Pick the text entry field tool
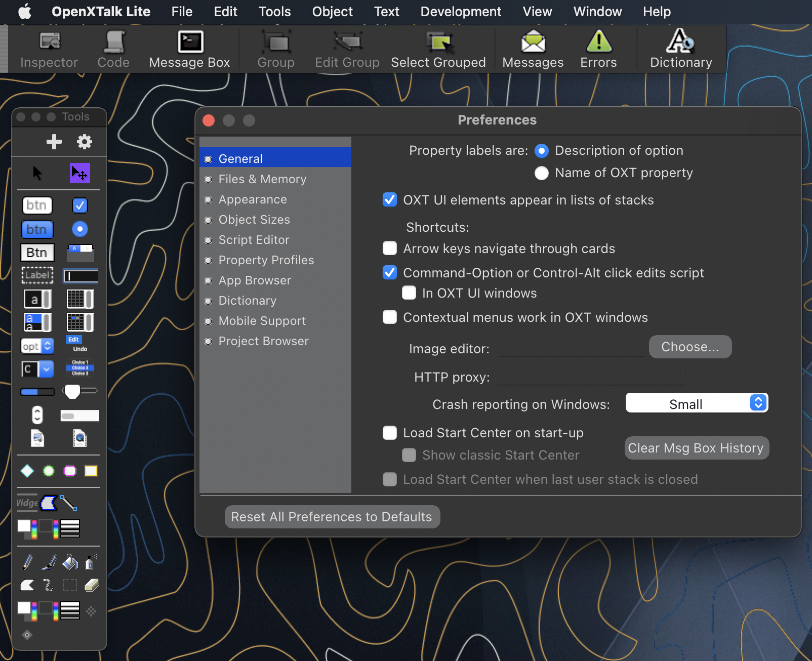Image resolution: width=812 pixels, height=661 pixels. pyautogui.click(x=80, y=276)
